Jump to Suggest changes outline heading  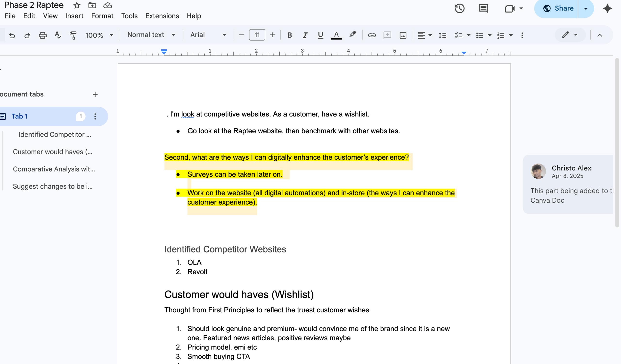point(52,186)
